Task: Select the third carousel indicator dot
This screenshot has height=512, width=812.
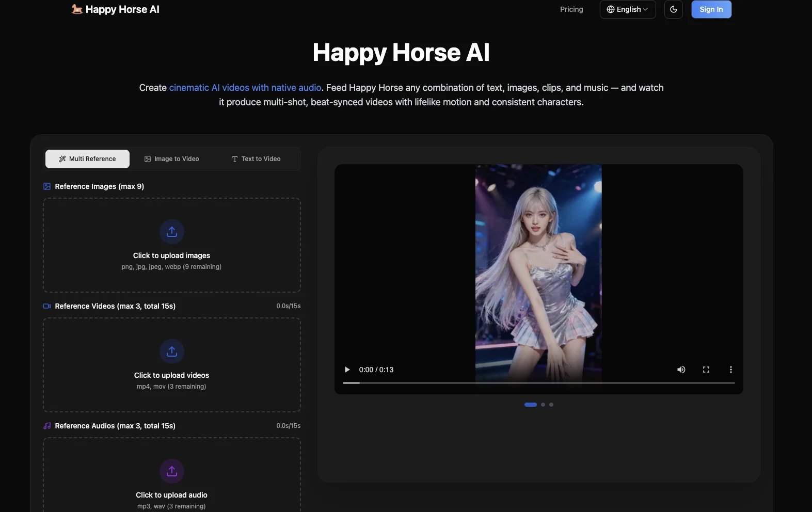Action: pyautogui.click(x=551, y=405)
